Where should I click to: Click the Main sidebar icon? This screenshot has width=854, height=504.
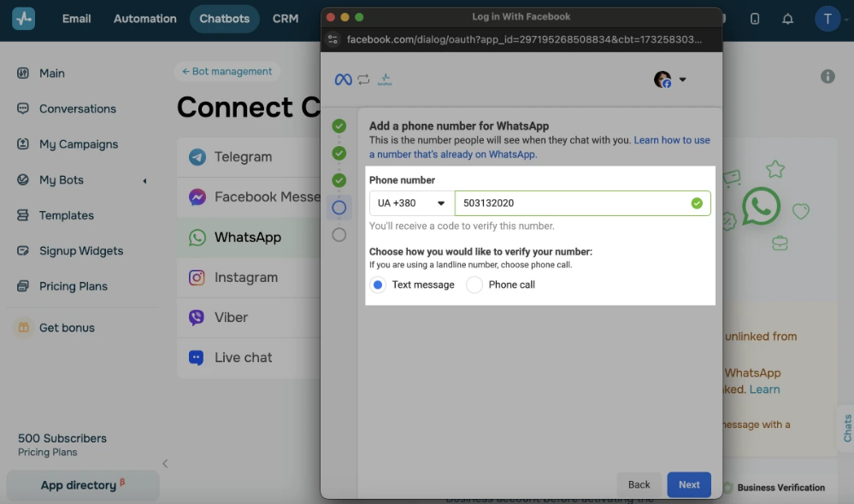23,73
